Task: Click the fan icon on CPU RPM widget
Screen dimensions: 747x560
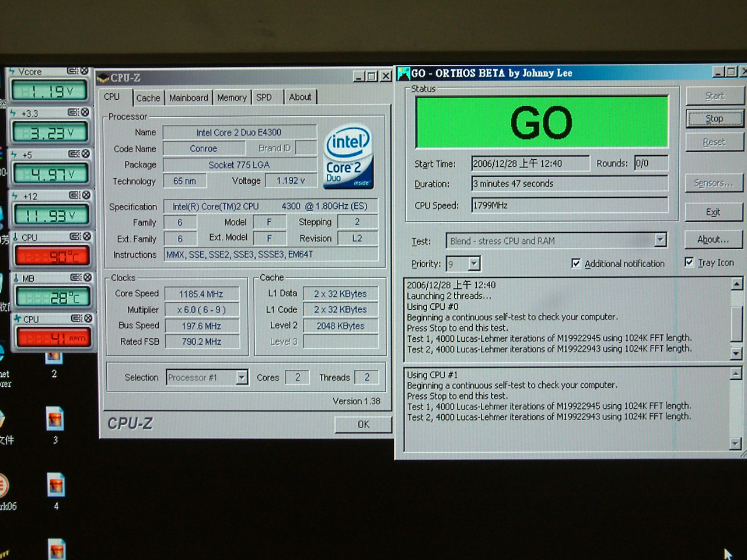Action: click(17, 318)
